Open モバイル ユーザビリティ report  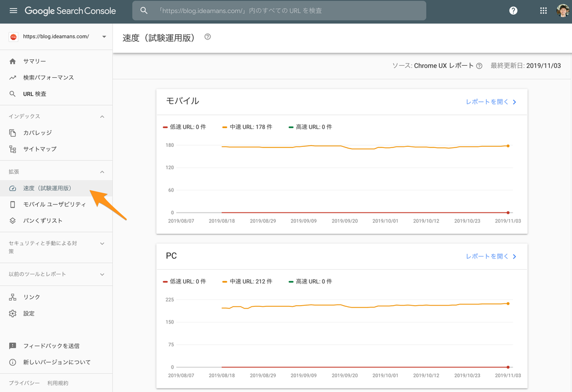click(54, 205)
